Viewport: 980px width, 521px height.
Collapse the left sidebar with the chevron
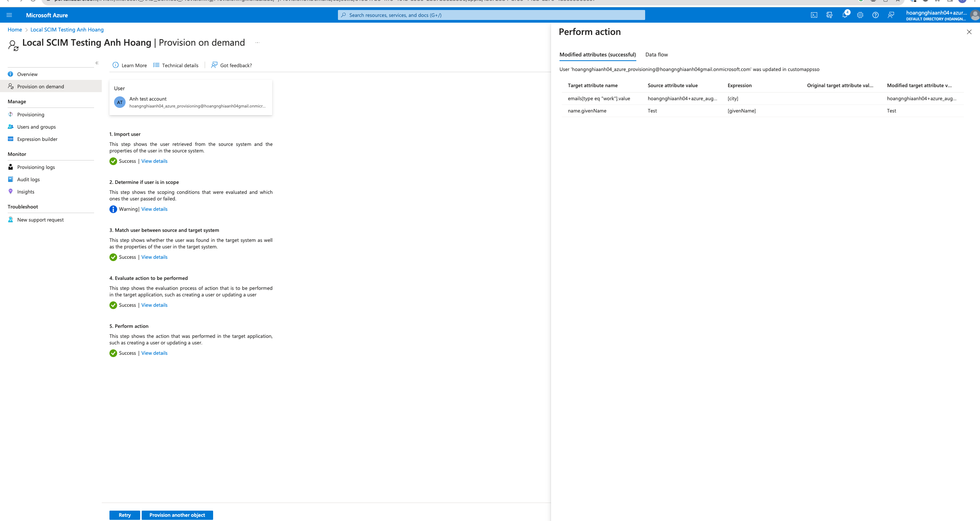(x=97, y=63)
